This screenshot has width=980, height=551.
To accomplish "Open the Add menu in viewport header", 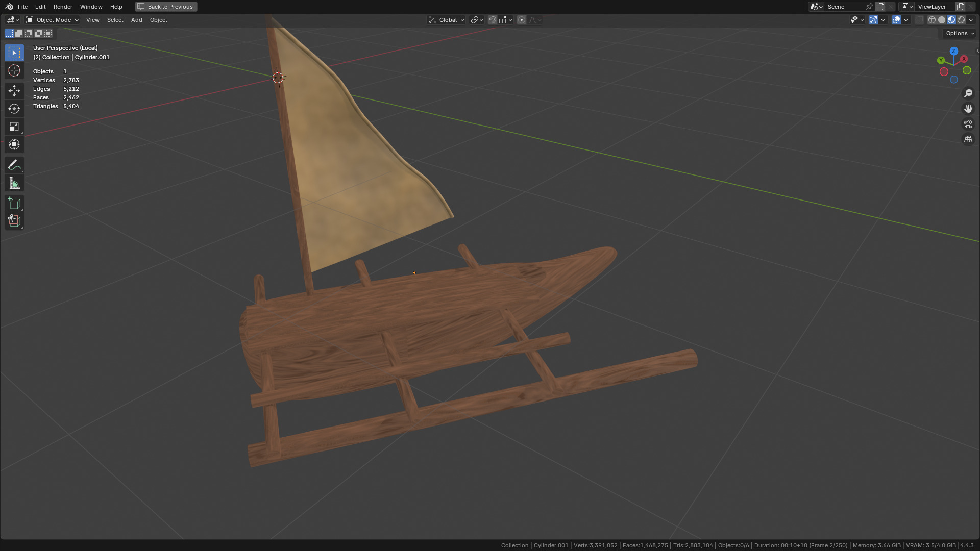I will [x=136, y=20].
